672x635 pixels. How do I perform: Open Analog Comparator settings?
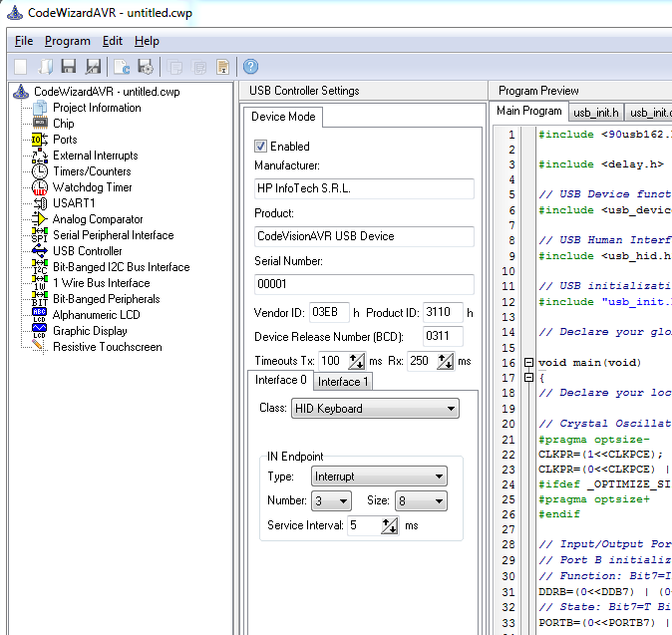[98, 219]
